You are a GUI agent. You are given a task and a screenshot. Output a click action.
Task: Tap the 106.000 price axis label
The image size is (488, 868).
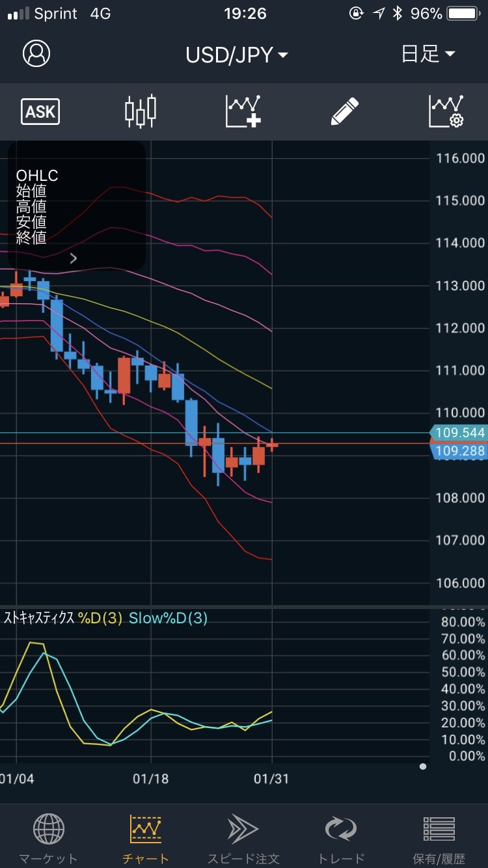460,583
